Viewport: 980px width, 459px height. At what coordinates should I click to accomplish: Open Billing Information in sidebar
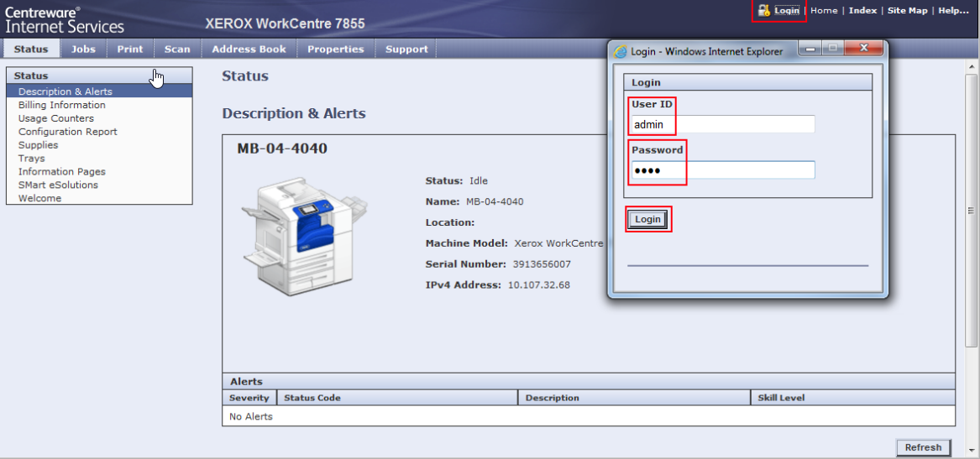coord(62,105)
